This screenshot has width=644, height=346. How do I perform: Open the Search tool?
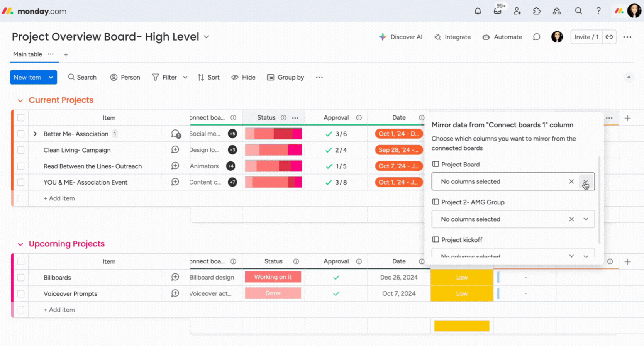point(82,77)
